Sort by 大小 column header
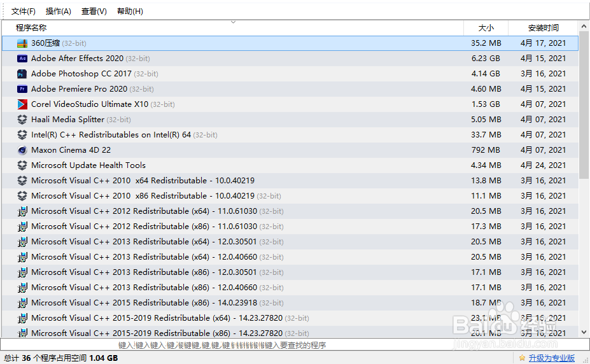This screenshot has height=364, width=590. click(x=486, y=28)
